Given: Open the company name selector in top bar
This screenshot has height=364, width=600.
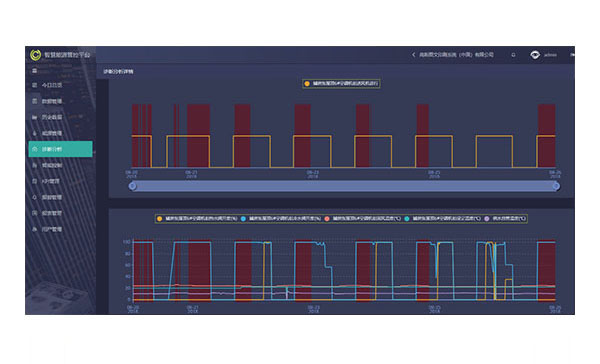Looking at the screenshot, I should coord(456,55).
